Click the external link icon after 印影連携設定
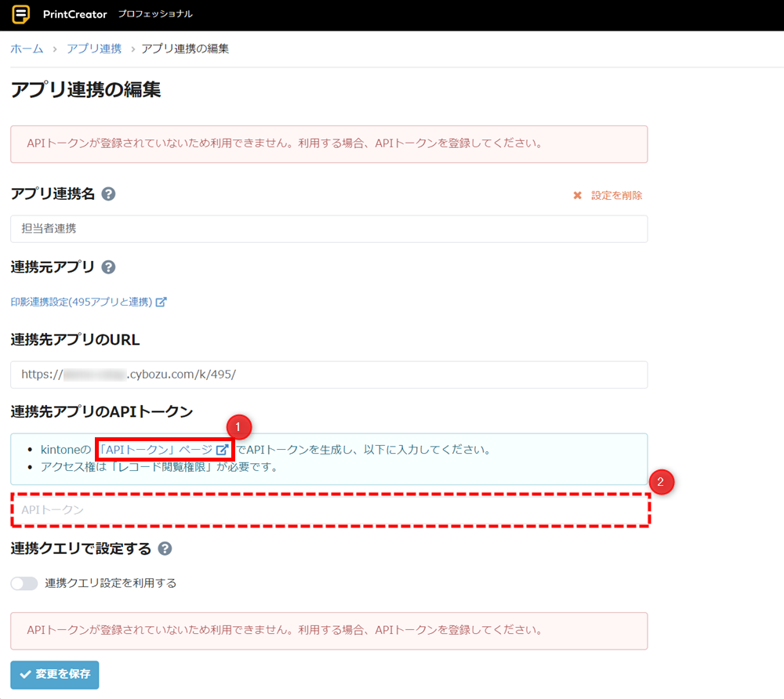The image size is (784, 699). [x=162, y=302]
